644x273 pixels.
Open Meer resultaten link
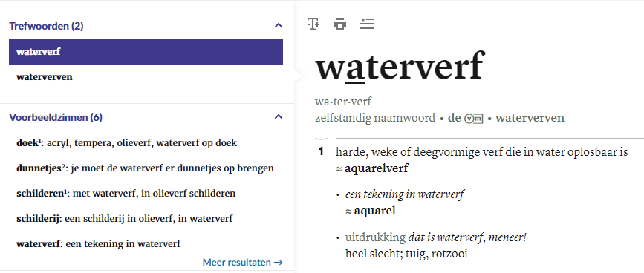click(x=243, y=263)
